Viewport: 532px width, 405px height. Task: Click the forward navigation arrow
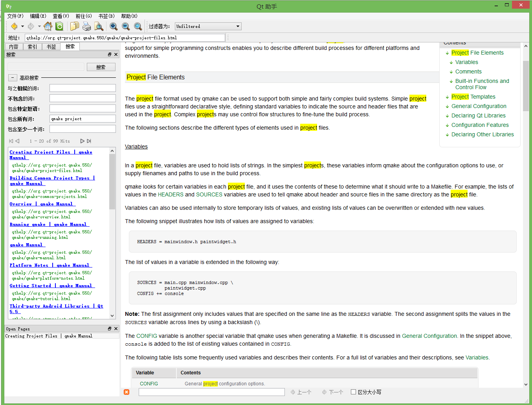(31, 26)
